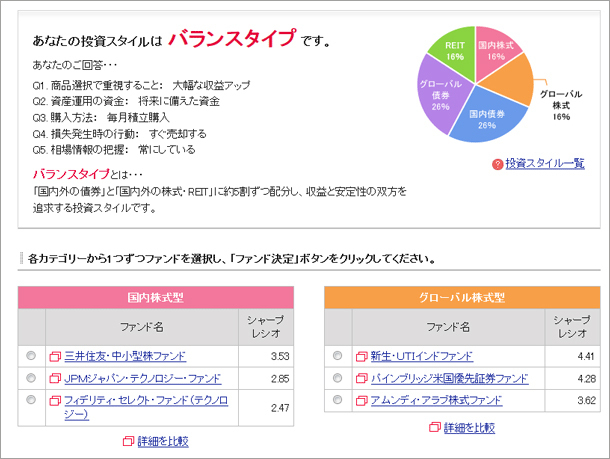This screenshot has width=610, height=459.
Task: Click the Q1. 商品選択で重視すること answer line
Action: coord(141,85)
